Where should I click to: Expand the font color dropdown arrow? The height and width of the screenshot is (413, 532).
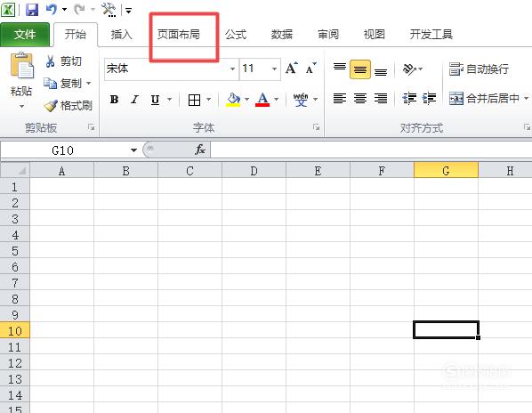(x=276, y=100)
